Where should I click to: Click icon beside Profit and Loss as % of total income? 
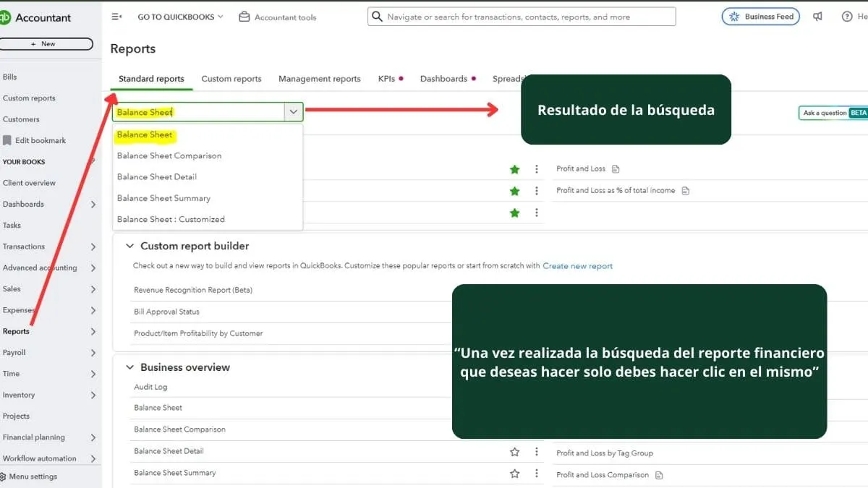[x=686, y=191]
